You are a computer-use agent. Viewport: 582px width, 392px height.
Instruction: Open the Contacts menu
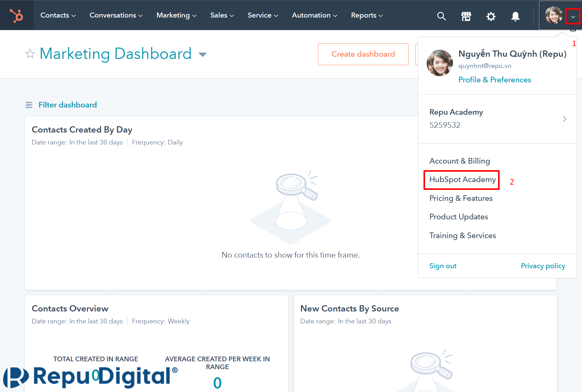tap(58, 15)
